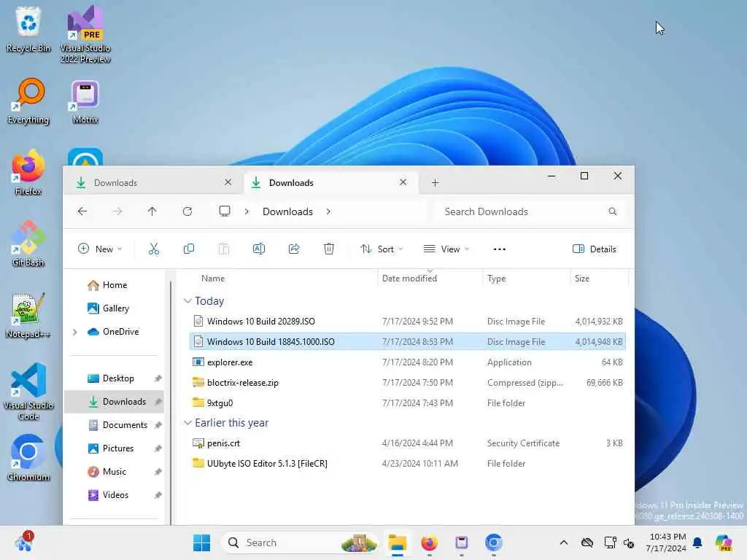The width and height of the screenshot is (747, 560).
Task: Collapse the Earlier this year group
Action: pyautogui.click(x=187, y=423)
